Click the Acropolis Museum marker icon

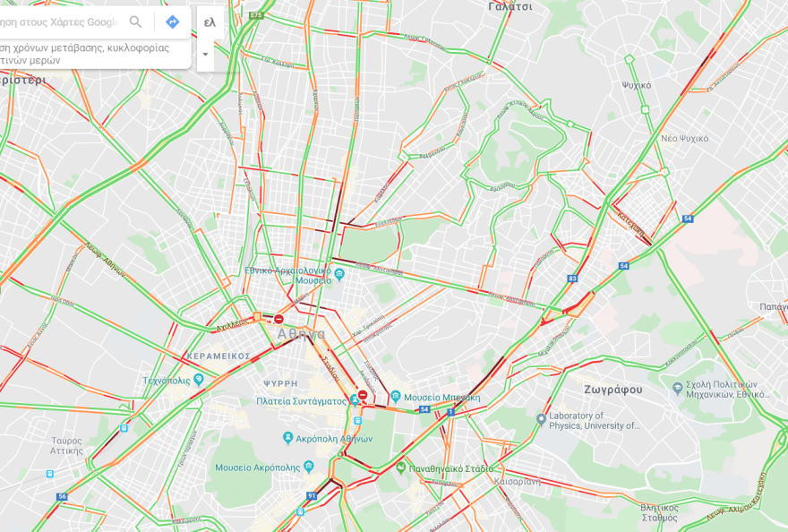tap(309, 468)
